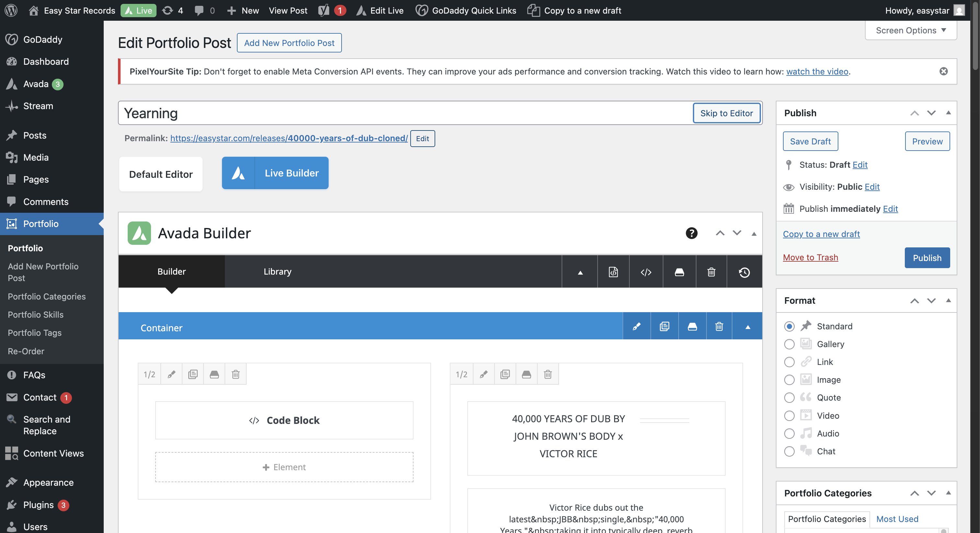Screen dimensions: 980x533
Task: Open the Screen Options dropdown
Action: click(910, 30)
